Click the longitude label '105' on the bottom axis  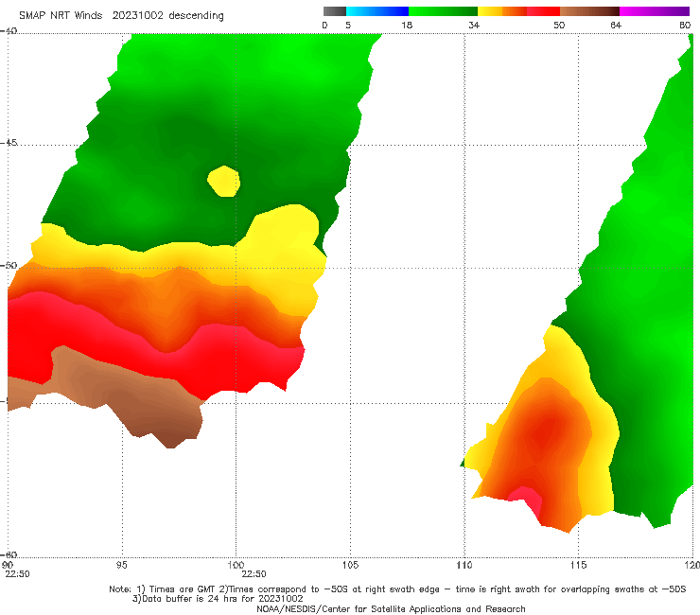(350, 565)
